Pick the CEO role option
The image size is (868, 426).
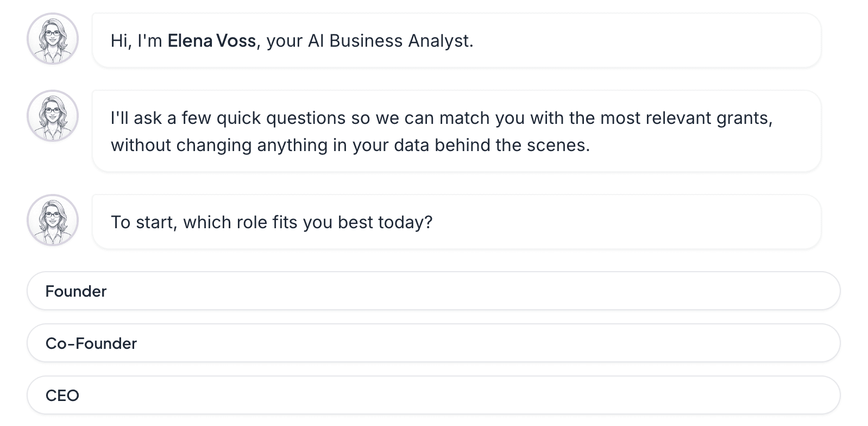point(433,396)
